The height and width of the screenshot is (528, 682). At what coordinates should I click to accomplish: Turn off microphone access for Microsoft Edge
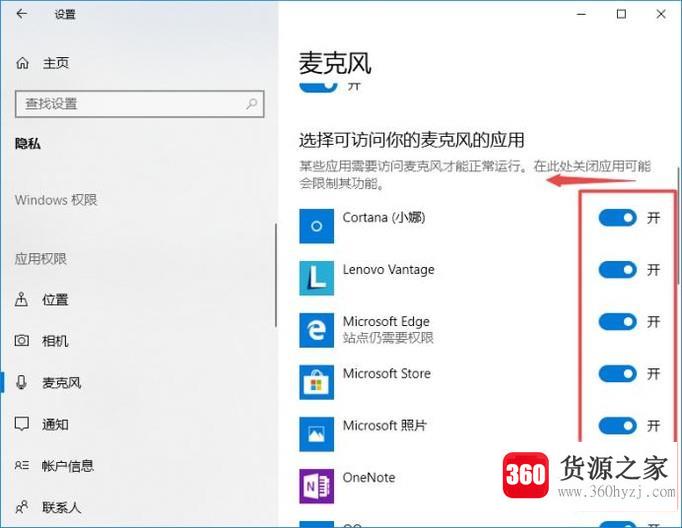tap(618, 322)
